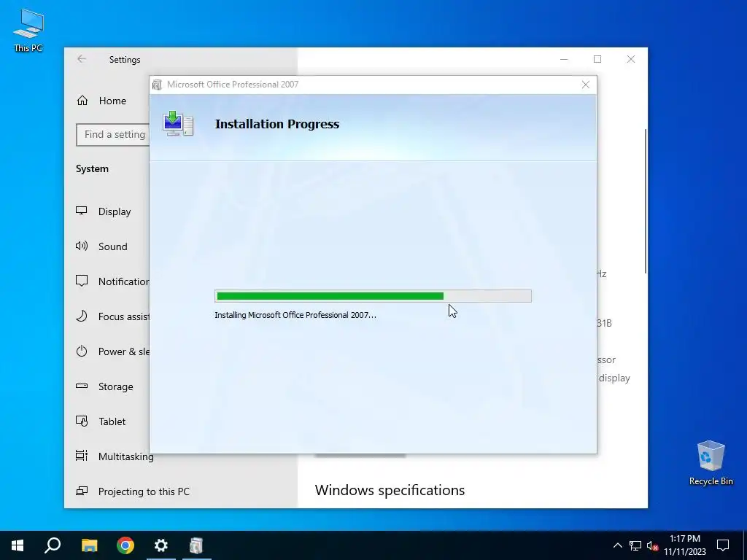Click 'Installing Microsoft Office Professional 2007...' text
Viewport: 747px width, 560px height.
point(295,315)
